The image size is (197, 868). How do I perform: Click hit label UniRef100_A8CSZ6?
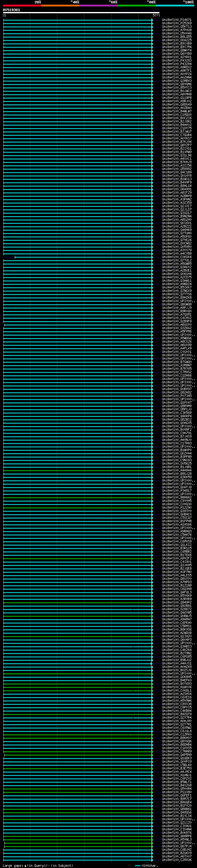pos(176,342)
